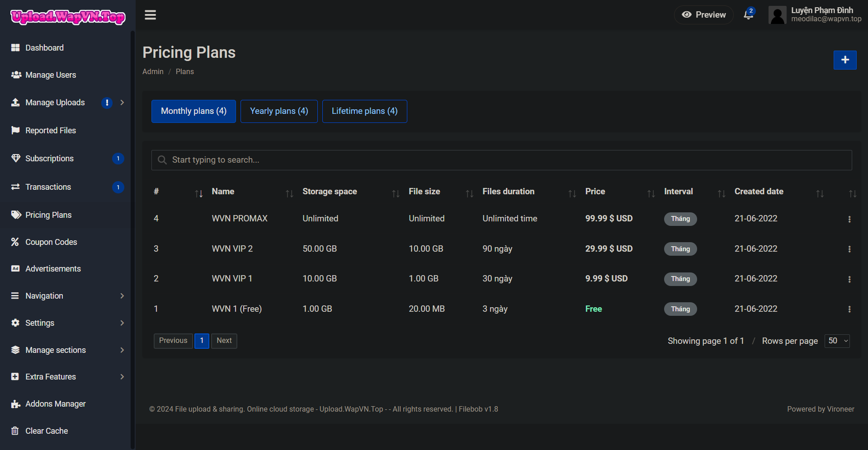Open the user avatar profile picture
The height and width of the screenshot is (450, 868).
tap(777, 15)
